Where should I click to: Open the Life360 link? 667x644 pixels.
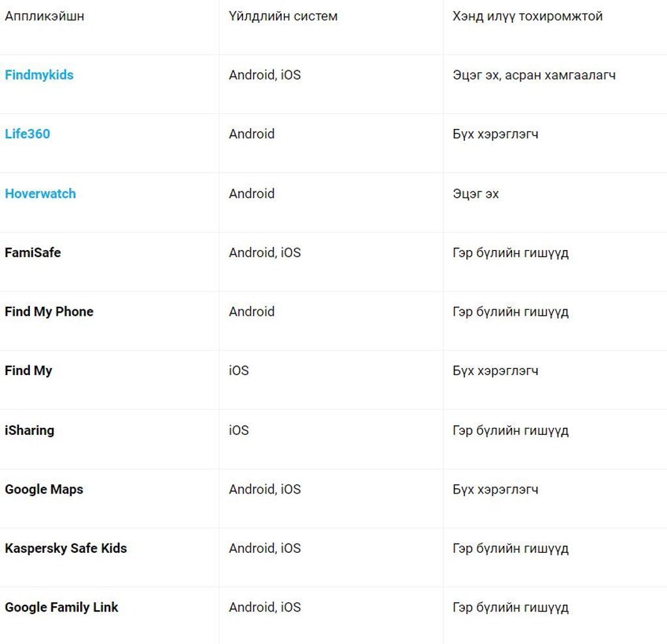tap(27, 134)
